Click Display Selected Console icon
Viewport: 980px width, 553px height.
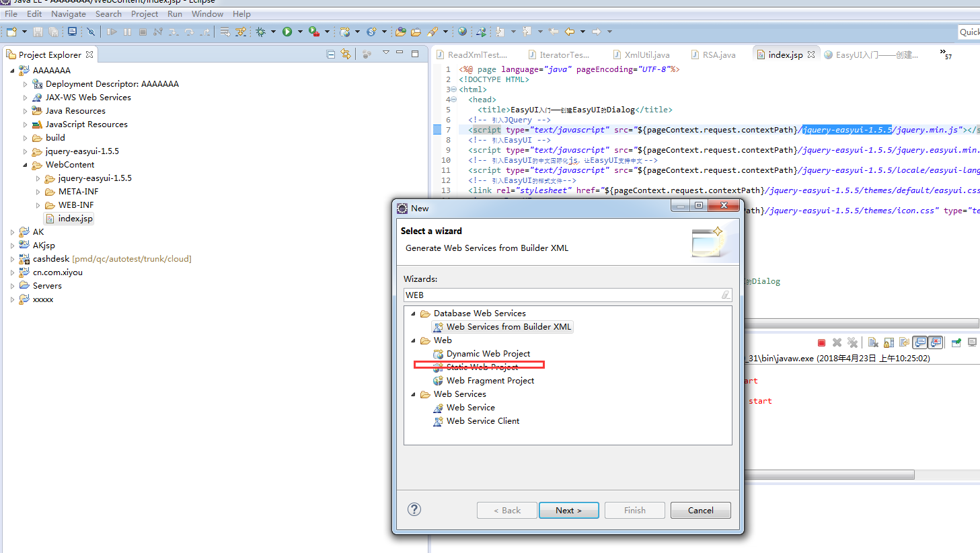coord(972,342)
